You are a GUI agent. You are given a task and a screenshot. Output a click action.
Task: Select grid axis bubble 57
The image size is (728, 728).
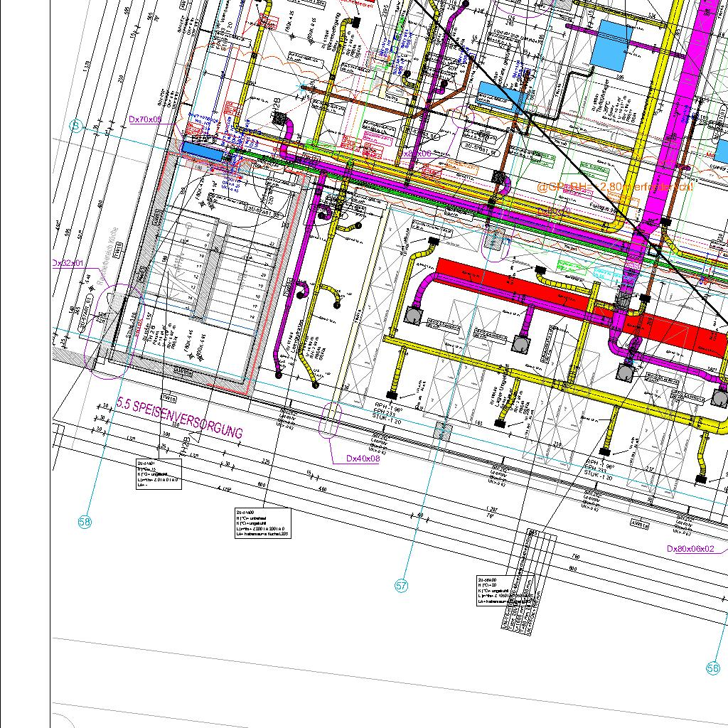coord(402,586)
